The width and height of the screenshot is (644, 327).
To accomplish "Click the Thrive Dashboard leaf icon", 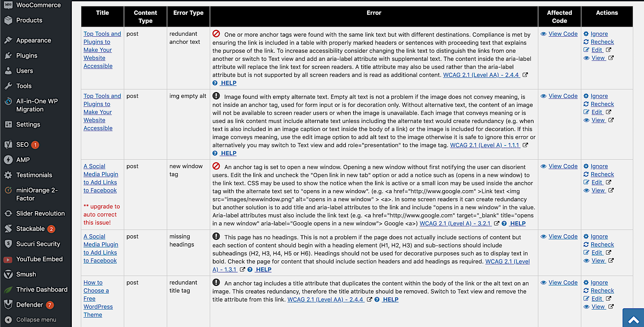I will 8,290.
